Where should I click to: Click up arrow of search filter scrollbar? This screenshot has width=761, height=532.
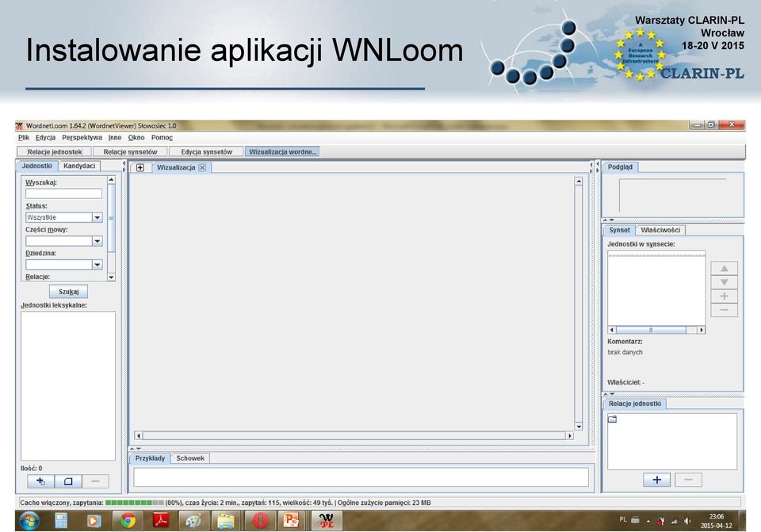[111, 180]
